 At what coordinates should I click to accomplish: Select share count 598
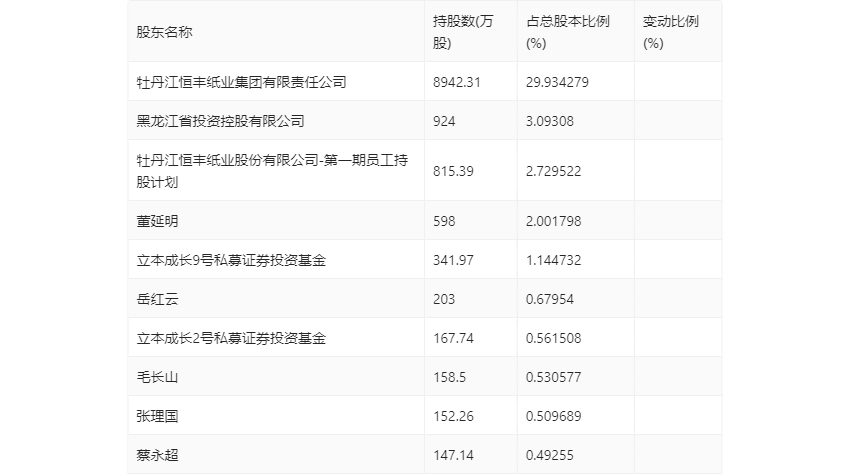pos(444,221)
